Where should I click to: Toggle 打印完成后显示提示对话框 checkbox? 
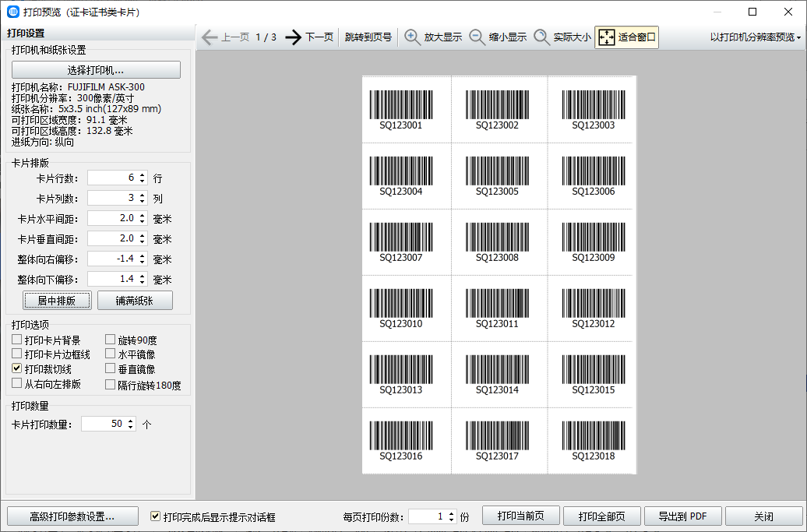coord(155,516)
